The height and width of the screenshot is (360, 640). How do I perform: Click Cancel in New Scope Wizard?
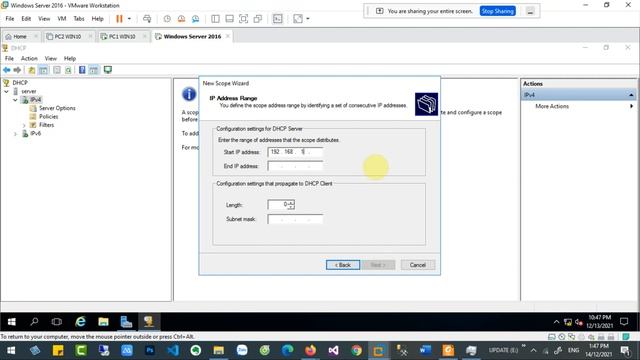pyautogui.click(x=418, y=265)
